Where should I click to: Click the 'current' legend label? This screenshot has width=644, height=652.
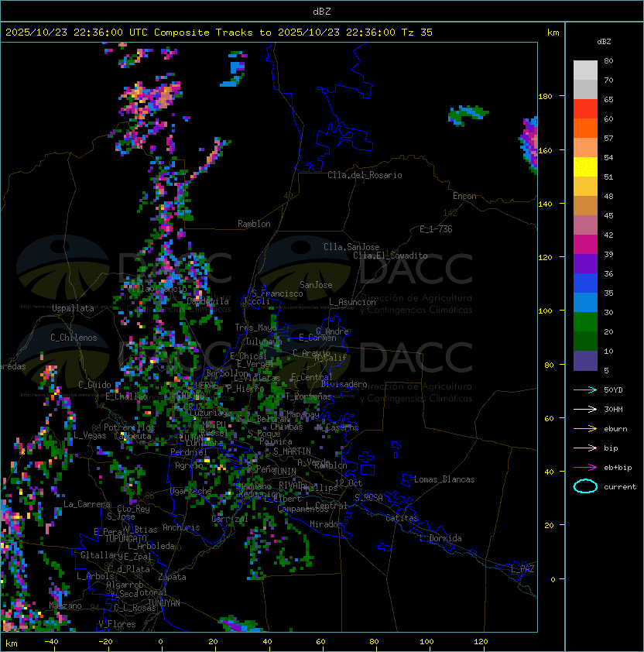(620, 487)
